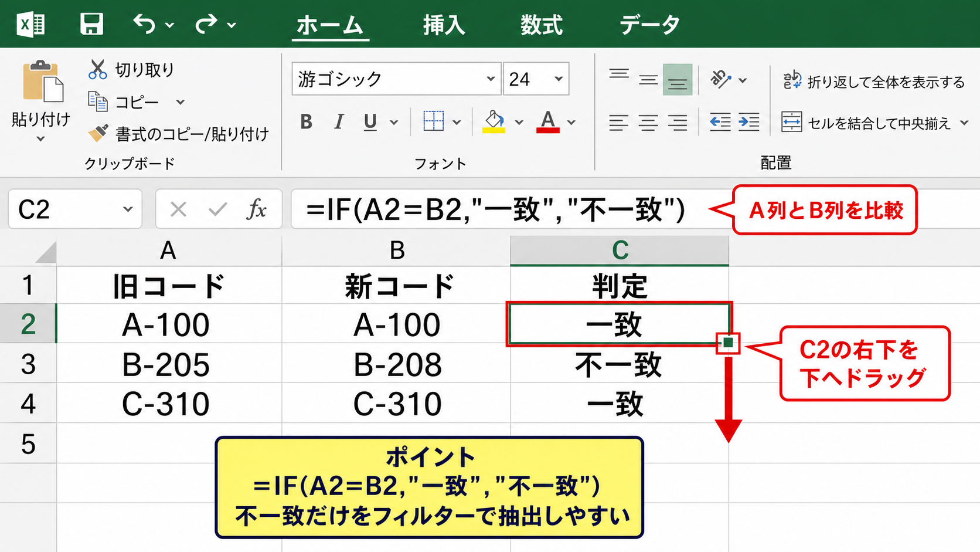980x552 pixels.
Task: Expand the コピー dropdown arrow
Action: point(181,102)
